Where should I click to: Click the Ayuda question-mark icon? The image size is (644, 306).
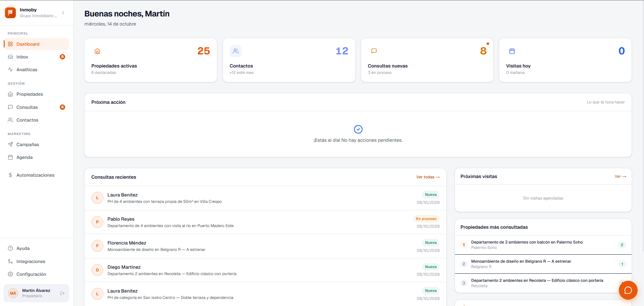(10, 248)
